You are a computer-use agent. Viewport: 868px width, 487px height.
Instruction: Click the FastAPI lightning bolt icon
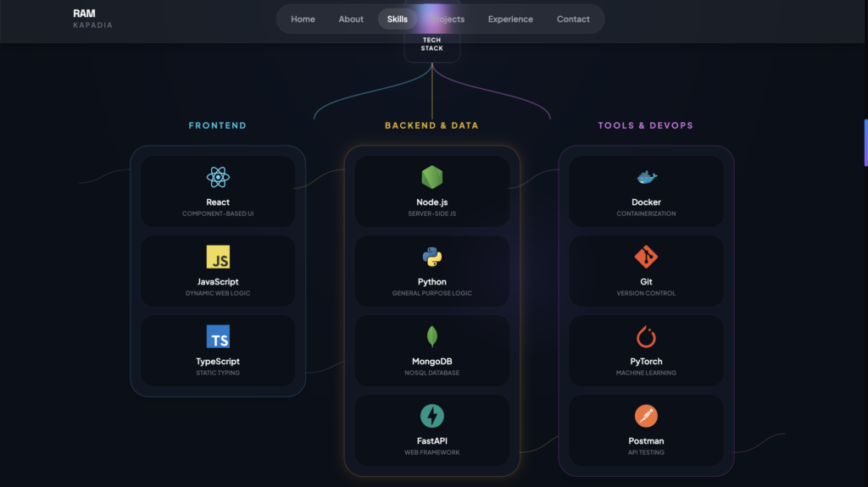click(431, 416)
